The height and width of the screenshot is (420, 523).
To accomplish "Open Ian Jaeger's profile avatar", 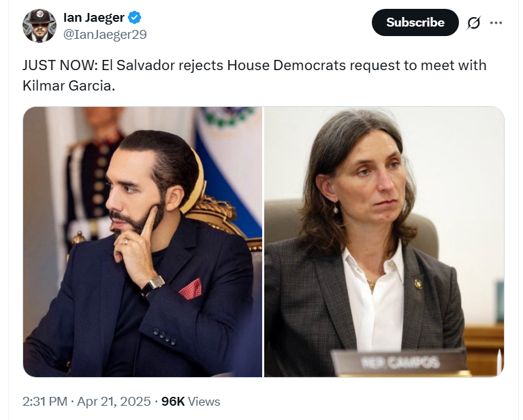I will coord(39,26).
